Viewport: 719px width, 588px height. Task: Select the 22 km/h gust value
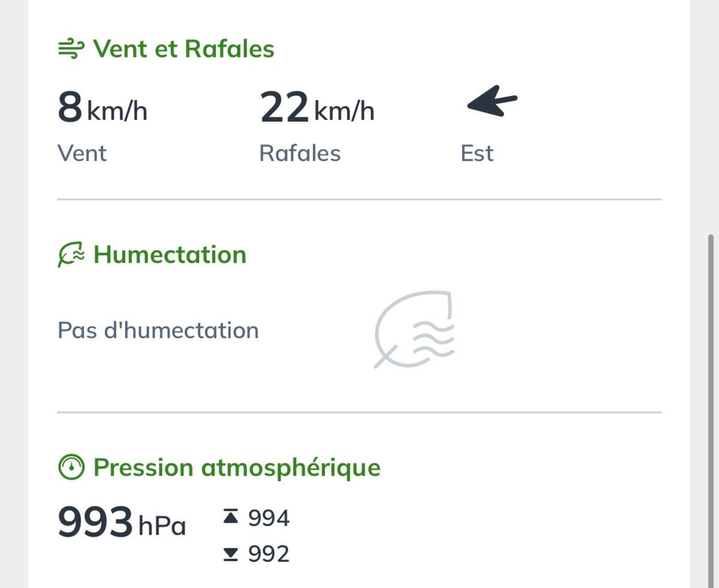tap(317, 108)
